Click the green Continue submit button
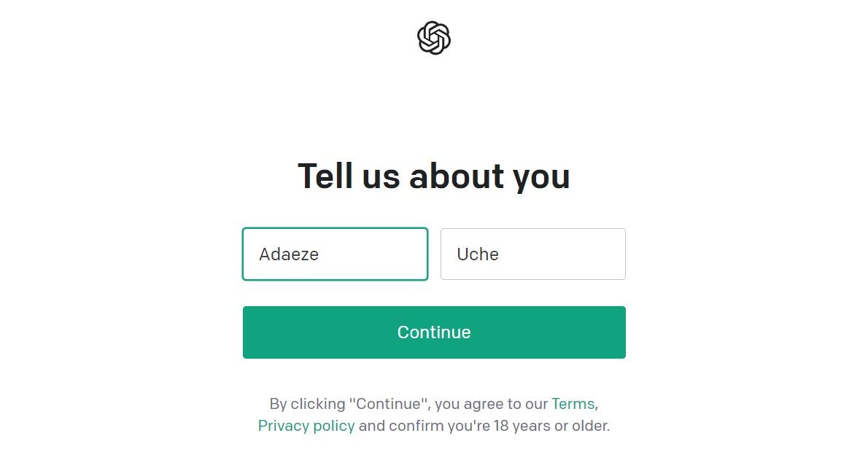Screen dimensions: 868x468 click(x=434, y=332)
